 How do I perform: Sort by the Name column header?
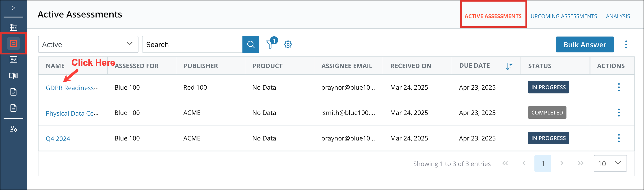click(55, 66)
